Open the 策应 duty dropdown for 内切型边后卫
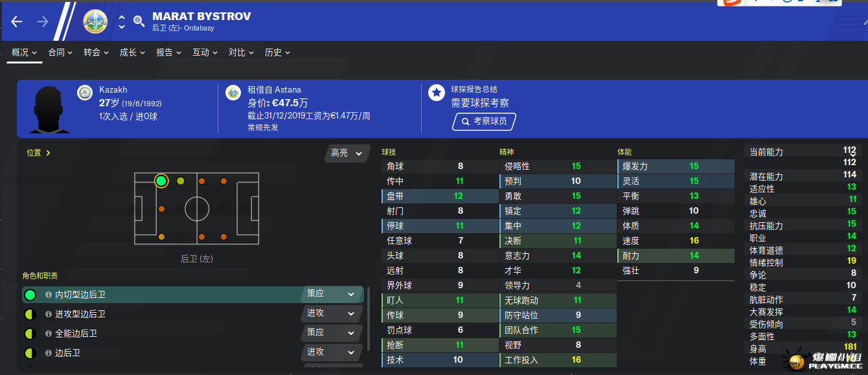 tap(332, 294)
